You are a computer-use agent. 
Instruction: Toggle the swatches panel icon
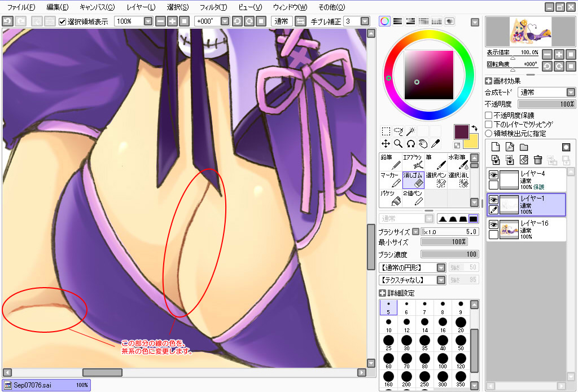tap(436, 21)
